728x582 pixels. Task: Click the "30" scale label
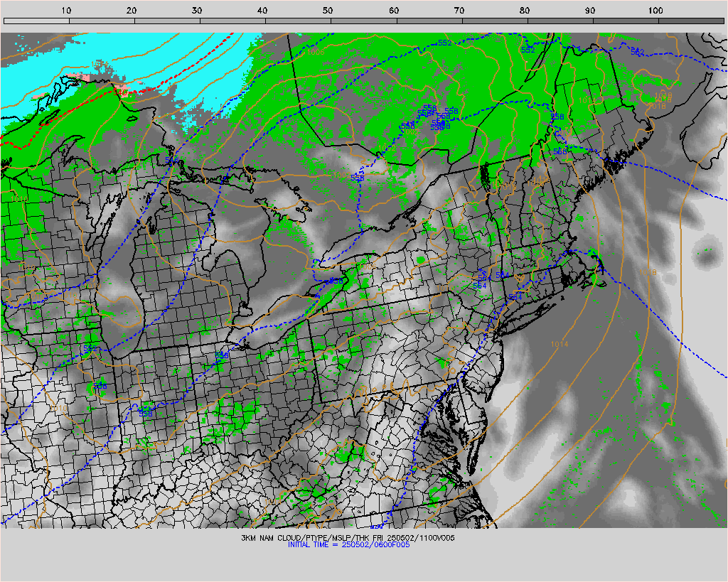coord(197,10)
